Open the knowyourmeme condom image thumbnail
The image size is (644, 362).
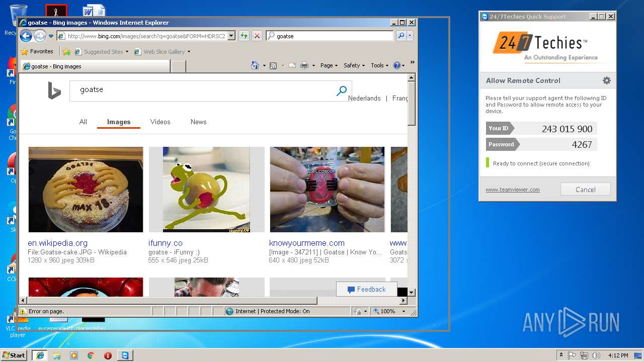tap(327, 190)
